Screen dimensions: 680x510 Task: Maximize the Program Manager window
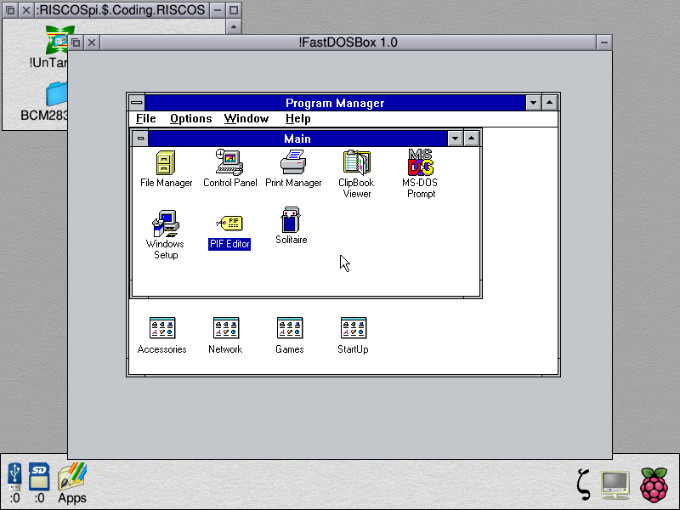[x=549, y=103]
